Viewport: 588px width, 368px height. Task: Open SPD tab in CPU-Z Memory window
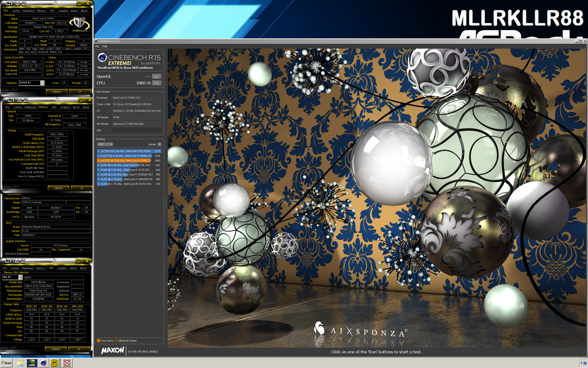tap(54, 107)
